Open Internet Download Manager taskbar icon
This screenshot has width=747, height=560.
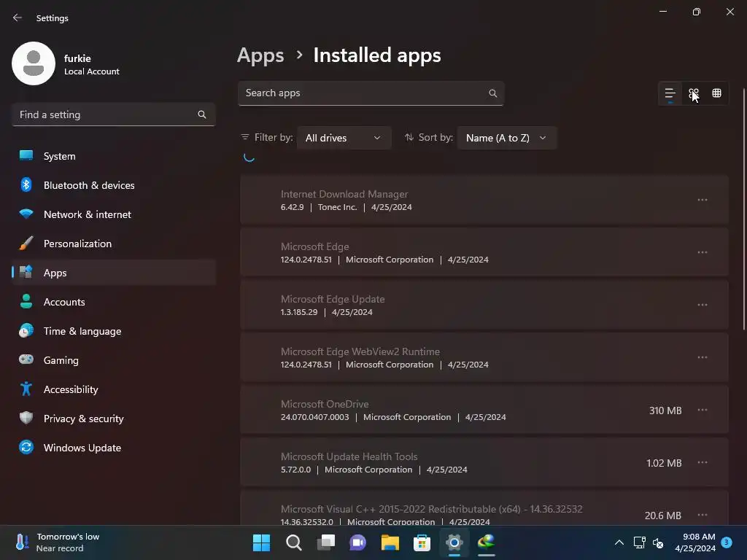pyautogui.click(x=487, y=542)
